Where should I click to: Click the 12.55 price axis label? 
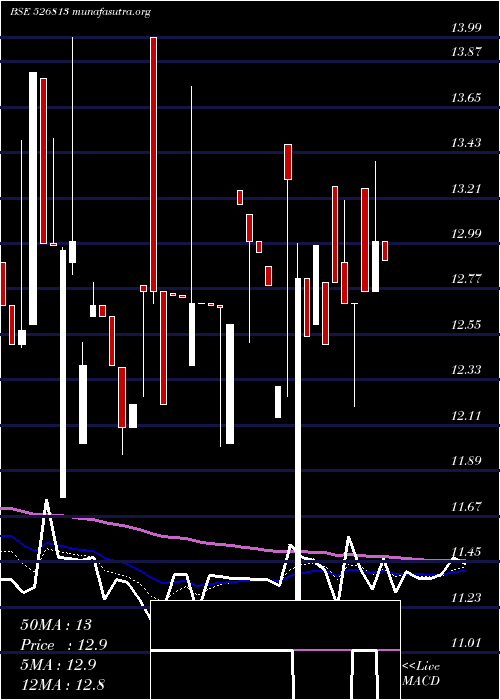pos(466,325)
